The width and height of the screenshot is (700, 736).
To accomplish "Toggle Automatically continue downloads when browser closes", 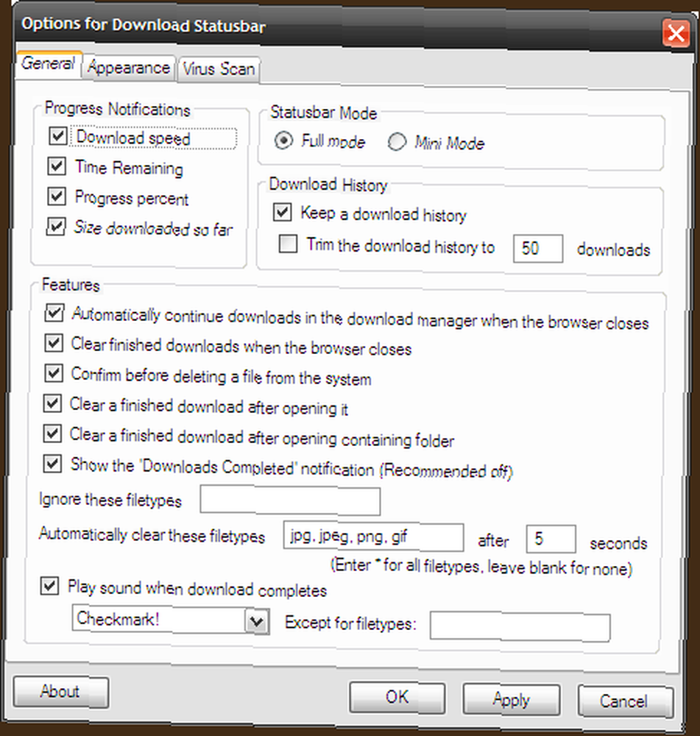I will pyautogui.click(x=54, y=313).
